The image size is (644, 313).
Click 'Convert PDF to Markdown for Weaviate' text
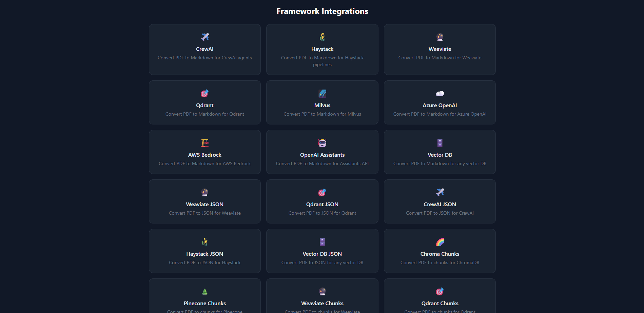click(440, 58)
